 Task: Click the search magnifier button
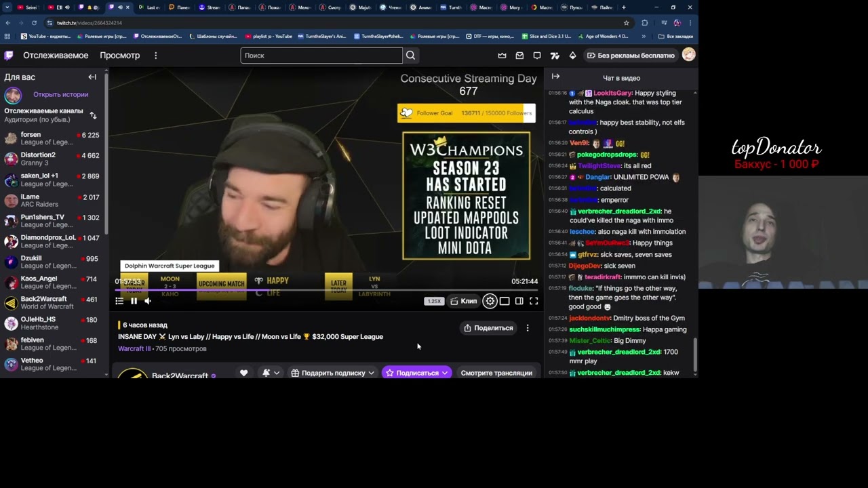pyautogui.click(x=410, y=56)
